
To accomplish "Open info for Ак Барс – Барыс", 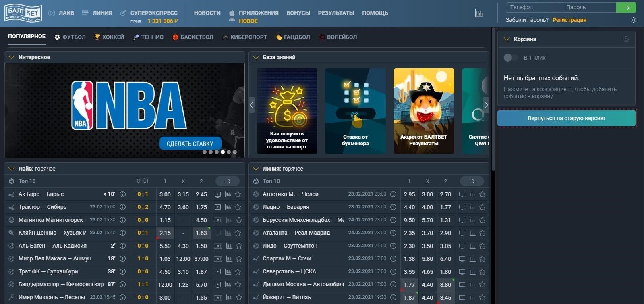I will [x=123, y=194].
